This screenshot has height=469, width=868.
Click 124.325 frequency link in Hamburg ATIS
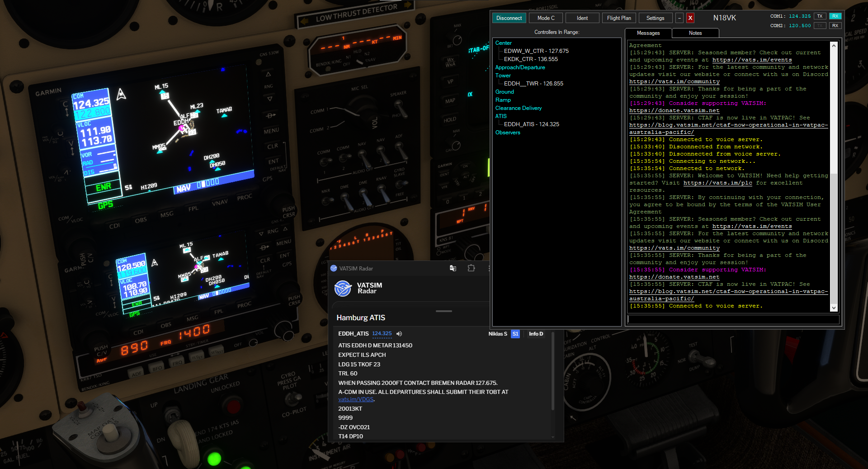click(x=382, y=334)
